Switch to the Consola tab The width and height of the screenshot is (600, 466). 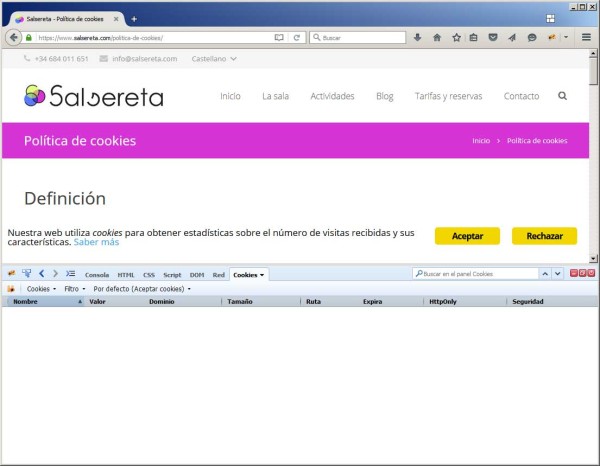point(97,275)
